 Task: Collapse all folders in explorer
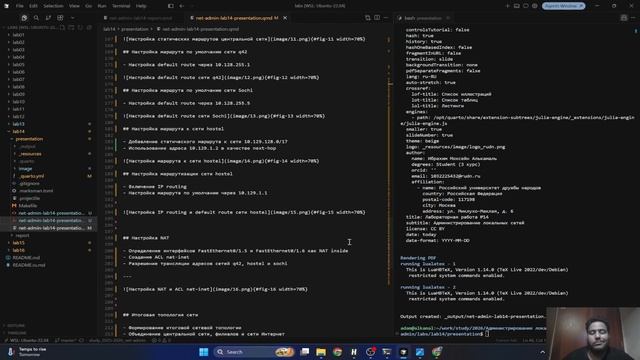pos(89,27)
